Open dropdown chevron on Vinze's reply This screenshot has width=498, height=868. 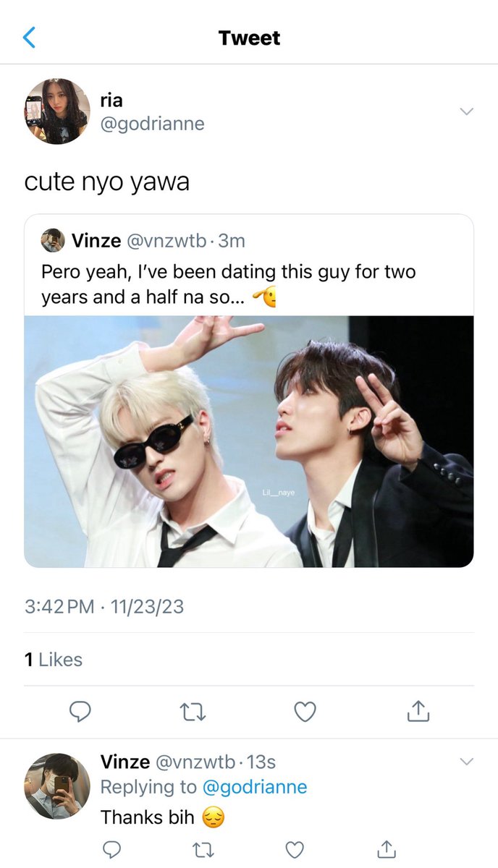click(467, 762)
